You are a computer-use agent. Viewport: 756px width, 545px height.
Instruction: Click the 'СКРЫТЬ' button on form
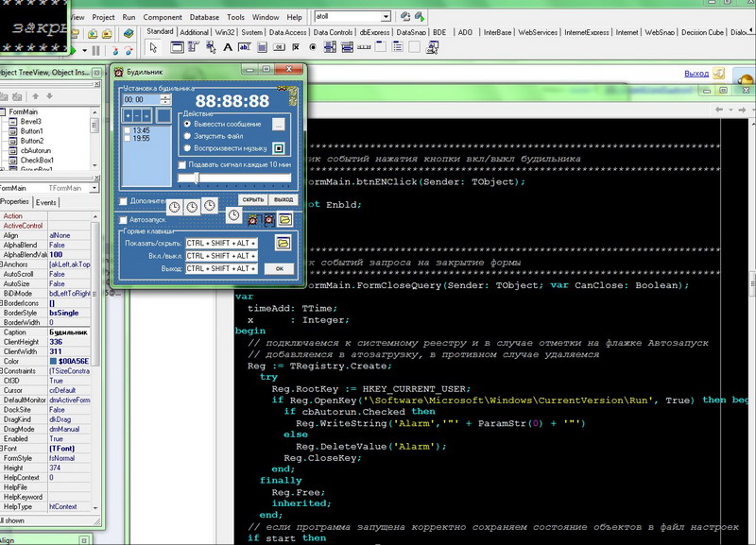pyautogui.click(x=252, y=199)
